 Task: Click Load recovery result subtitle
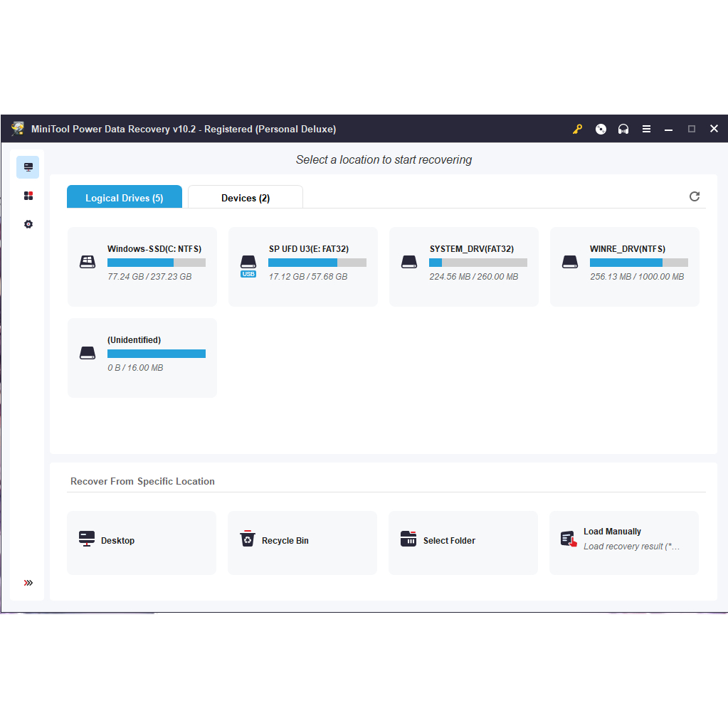point(631,547)
